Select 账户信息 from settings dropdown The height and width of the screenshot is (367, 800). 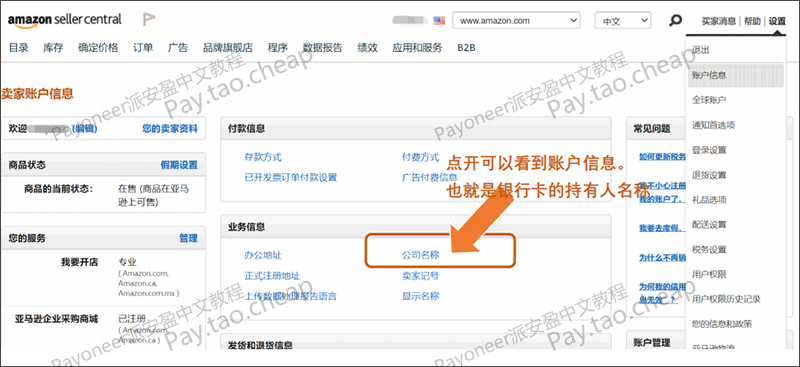point(735,75)
